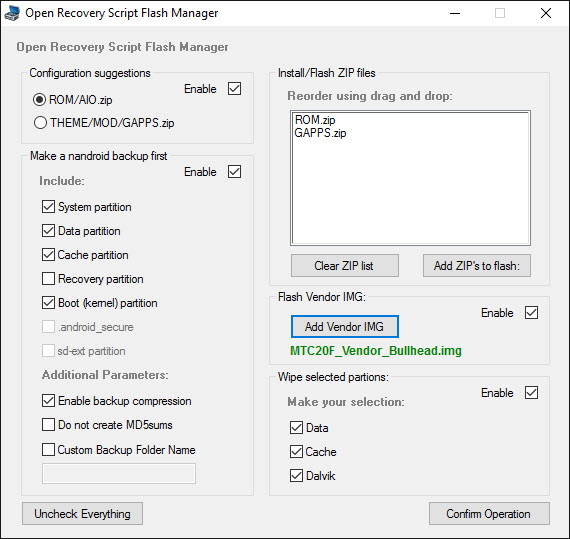This screenshot has height=539, width=570.
Task: Click the custom backup folder name field
Action: [119, 473]
